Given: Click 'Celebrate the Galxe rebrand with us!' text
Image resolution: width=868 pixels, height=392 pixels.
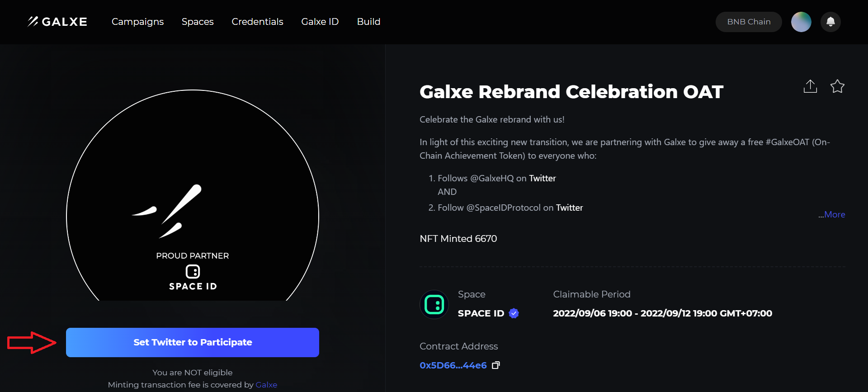Looking at the screenshot, I should tap(492, 119).
